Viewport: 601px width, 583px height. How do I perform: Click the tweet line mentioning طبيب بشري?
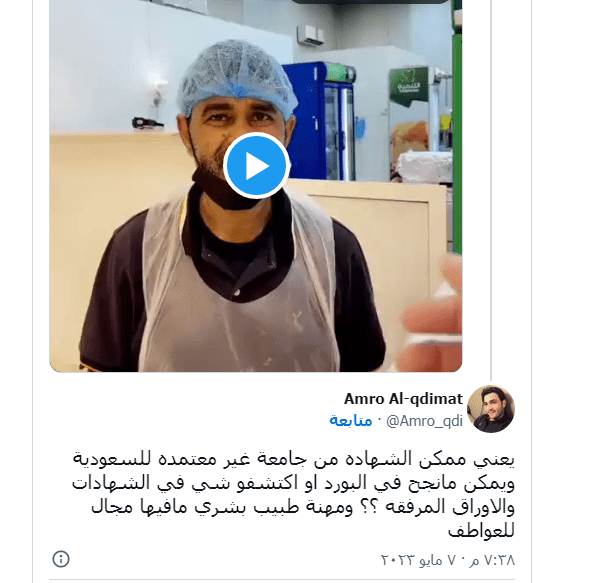303,507
